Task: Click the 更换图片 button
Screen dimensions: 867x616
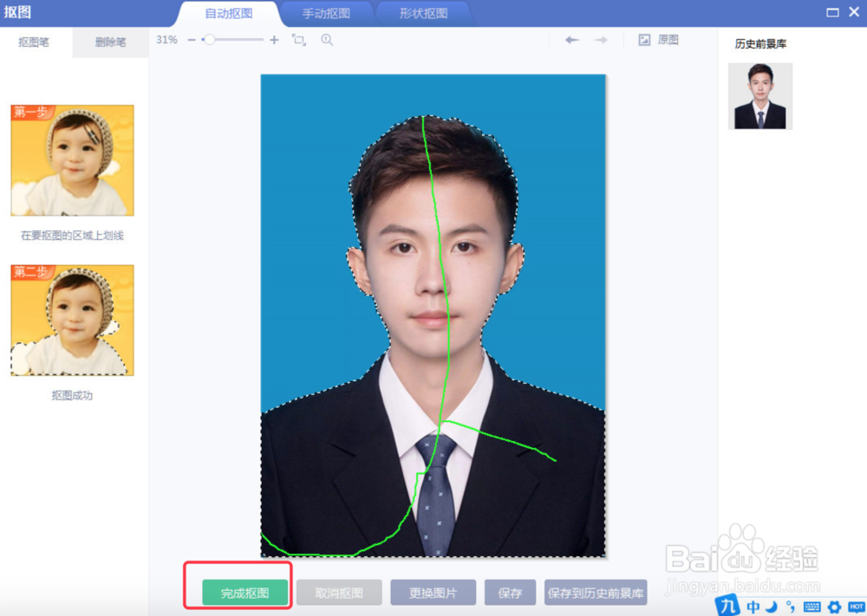Action: [x=433, y=593]
